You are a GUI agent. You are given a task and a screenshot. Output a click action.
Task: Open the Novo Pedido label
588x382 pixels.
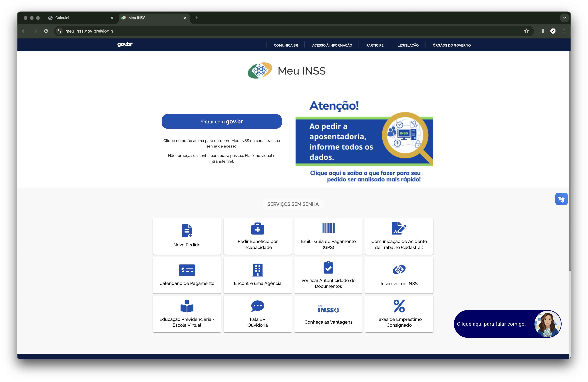[x=187, y=245]
